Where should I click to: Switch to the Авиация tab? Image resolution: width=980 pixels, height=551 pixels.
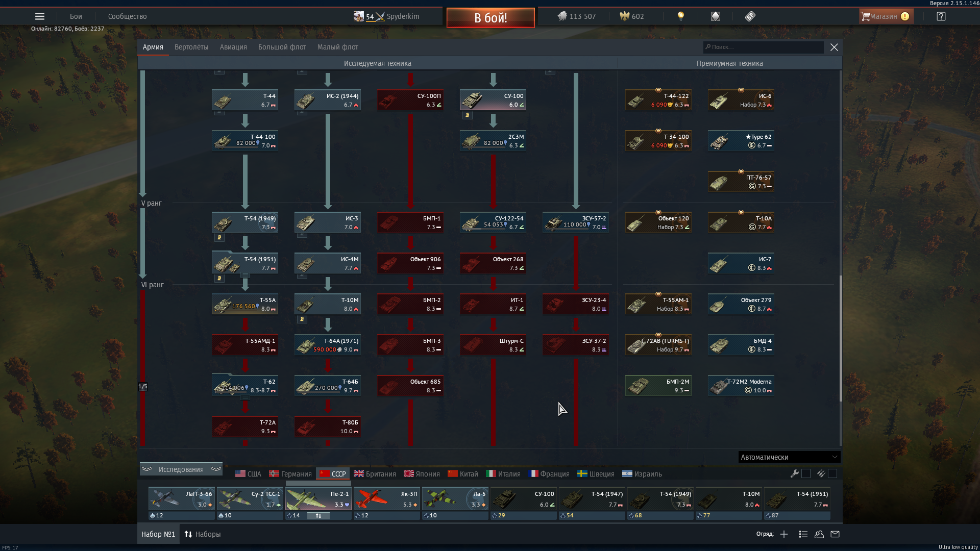(233, 47)
